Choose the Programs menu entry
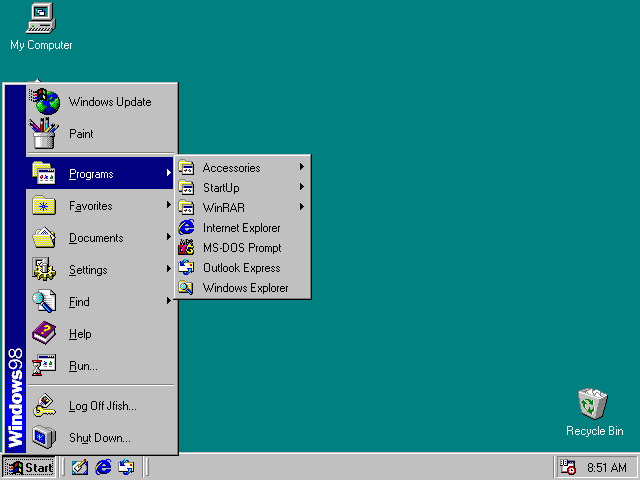 [101, 173]
